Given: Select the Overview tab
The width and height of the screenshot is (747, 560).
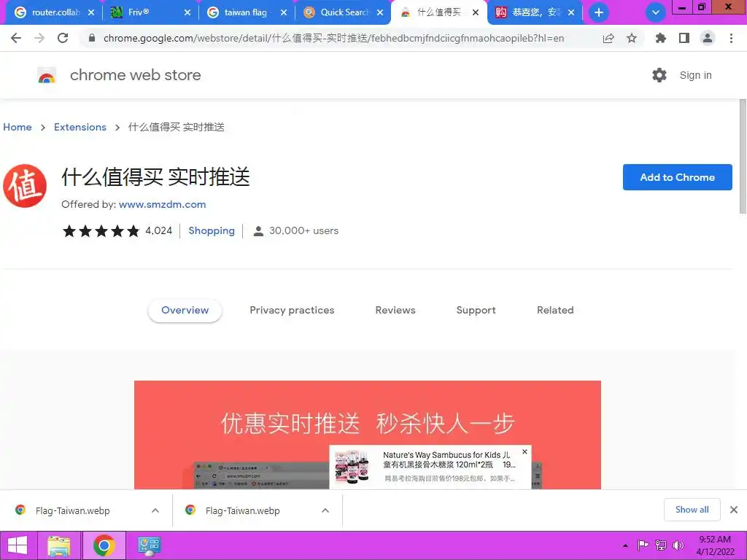Looking at the screenshot, I should (x=185, y=310).
